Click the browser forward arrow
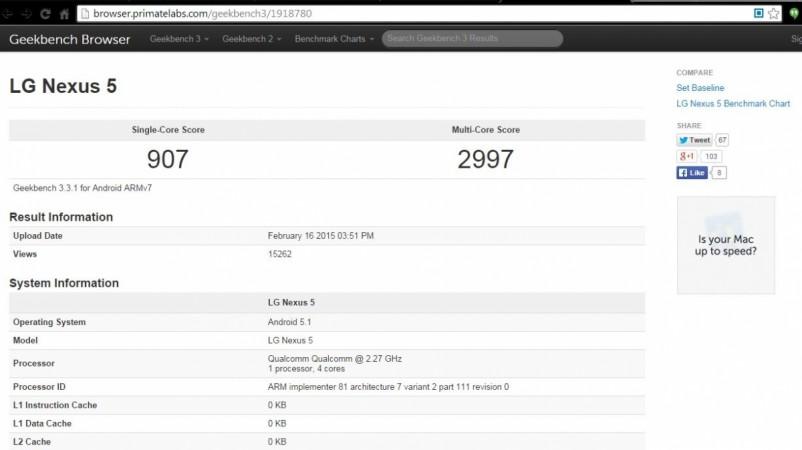 [25, 14]
